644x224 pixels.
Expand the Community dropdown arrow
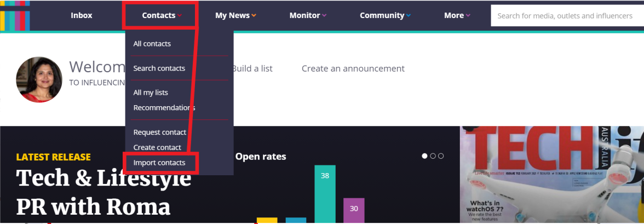pos(409,16)
